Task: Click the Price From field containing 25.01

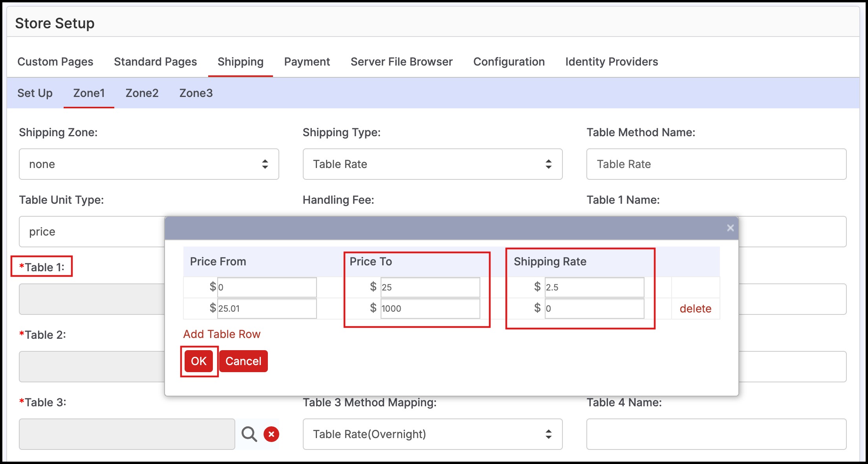Action: (267, 309)
